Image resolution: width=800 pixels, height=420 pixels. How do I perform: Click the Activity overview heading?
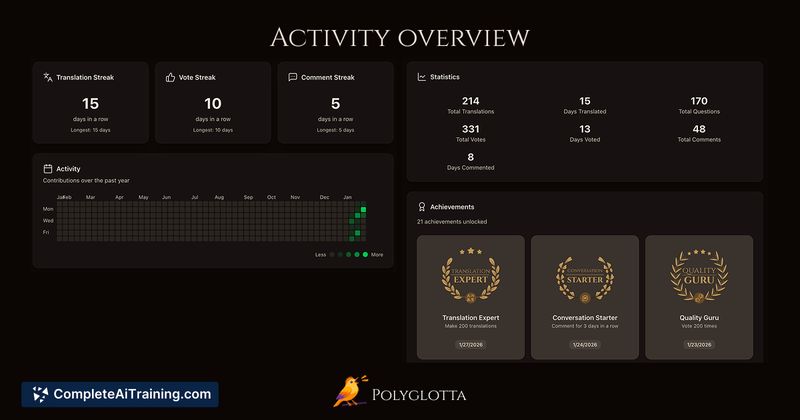pos(400,37)
